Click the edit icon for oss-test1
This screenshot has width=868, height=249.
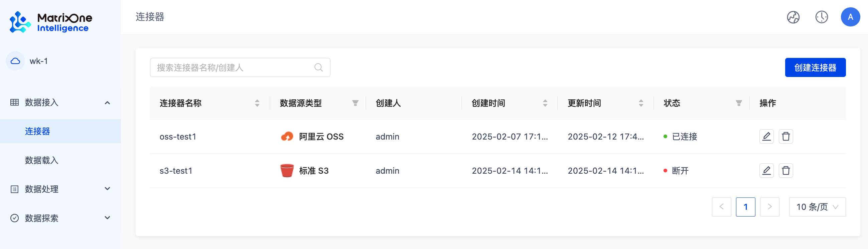(766, 136)
